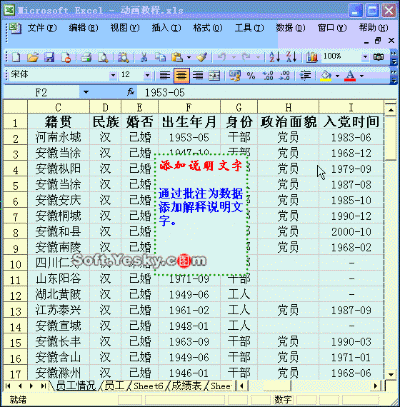Click the vertical scrollbar down arrow
400x407 pixels.
tap(391, 375)
